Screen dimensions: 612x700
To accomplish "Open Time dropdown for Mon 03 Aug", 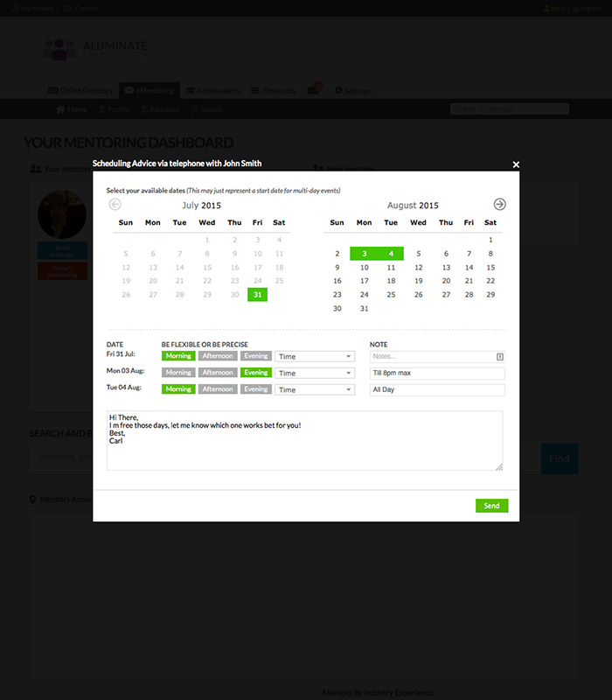I will click(x=315, y=373).
